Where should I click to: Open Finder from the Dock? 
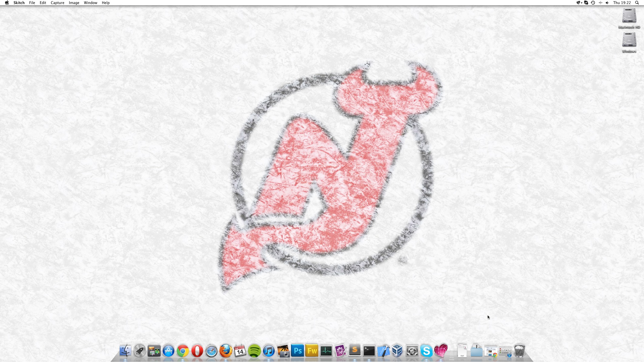point(125,351)
